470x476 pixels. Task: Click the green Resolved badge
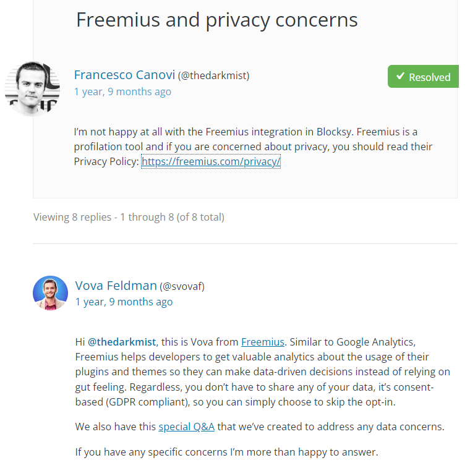[x=423, y=77]
